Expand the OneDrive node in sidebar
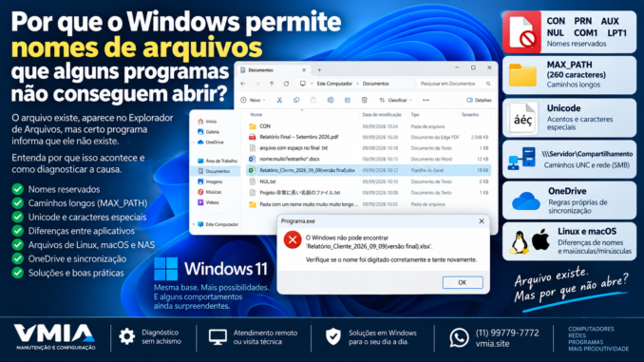The image size is (644, 362). [x=194, y=143]
